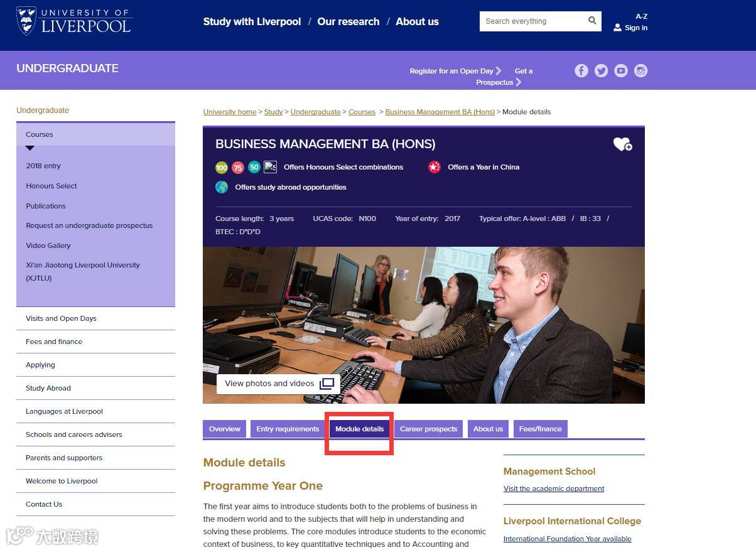Screen dimensions: 756x550
Task: Select Courses in the sidebar
Action: tap(95, 134)
